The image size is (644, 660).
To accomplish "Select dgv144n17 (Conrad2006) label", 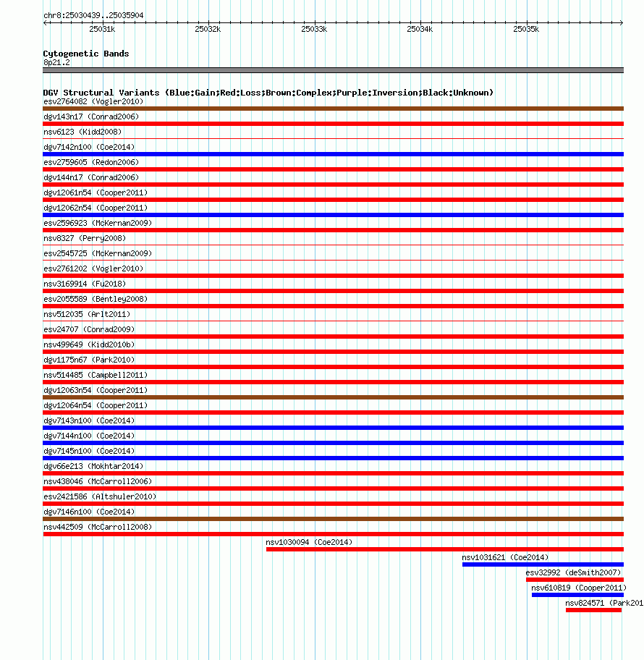I will click(91, 177).
